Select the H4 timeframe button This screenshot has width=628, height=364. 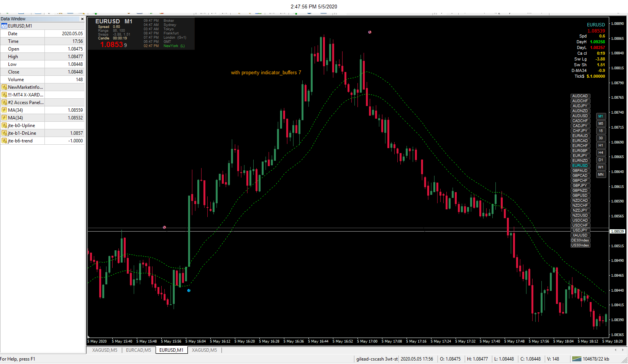click(601, 153)
